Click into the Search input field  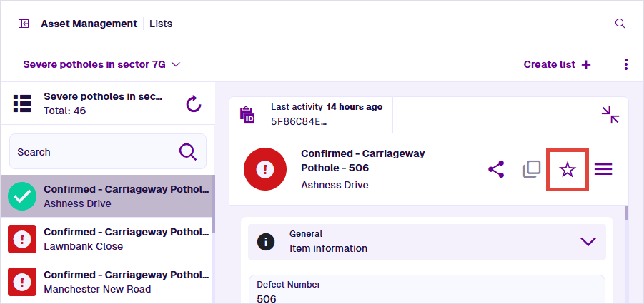[x=93, y=152]
